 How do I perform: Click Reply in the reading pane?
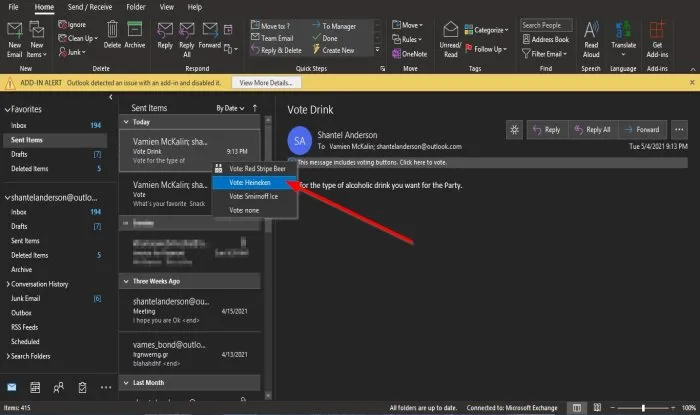(547, 130)
